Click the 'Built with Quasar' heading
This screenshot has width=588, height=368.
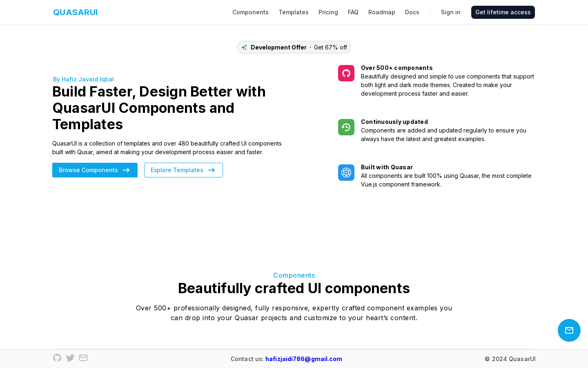[387, 167]
